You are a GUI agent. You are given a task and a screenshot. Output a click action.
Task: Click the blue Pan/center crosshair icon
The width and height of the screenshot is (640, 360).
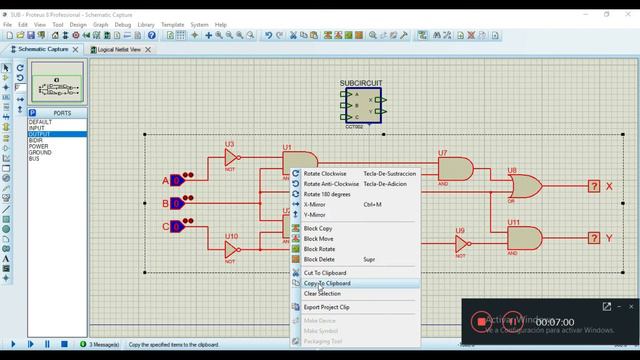(209, 36)
